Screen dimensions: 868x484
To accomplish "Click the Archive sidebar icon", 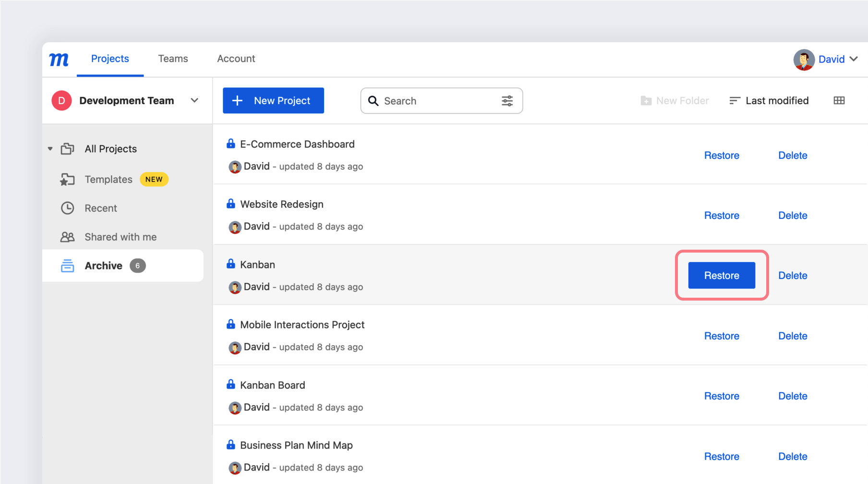I will pyautogui.click(x=68, y=266).
